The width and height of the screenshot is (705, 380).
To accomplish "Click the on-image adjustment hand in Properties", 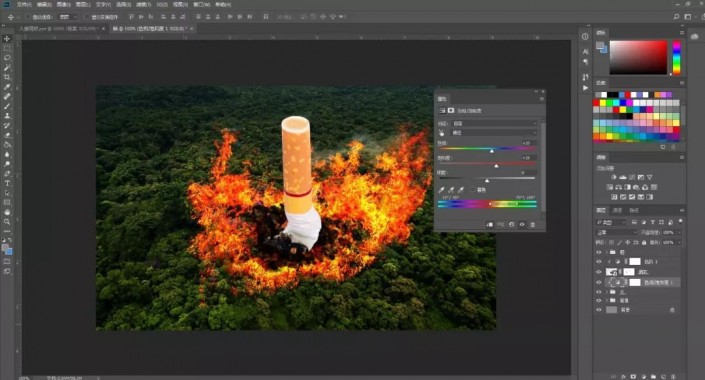I will coord(442,133).
